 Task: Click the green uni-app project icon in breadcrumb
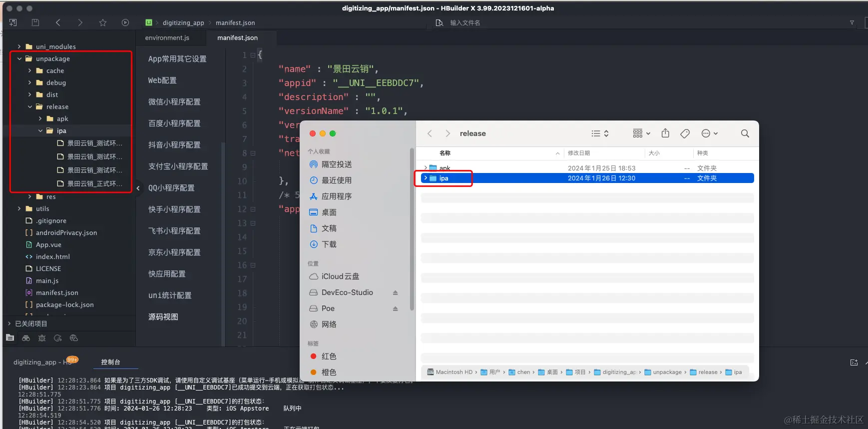(149, 22)
